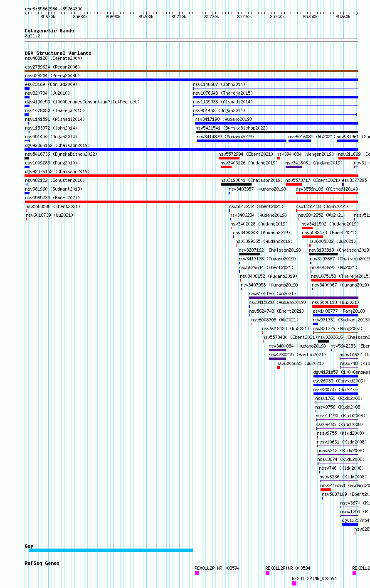The width and height of the screenshot is (370, 588).
Task: Open the RefSeq Genes track title
Action: point(42,563)
